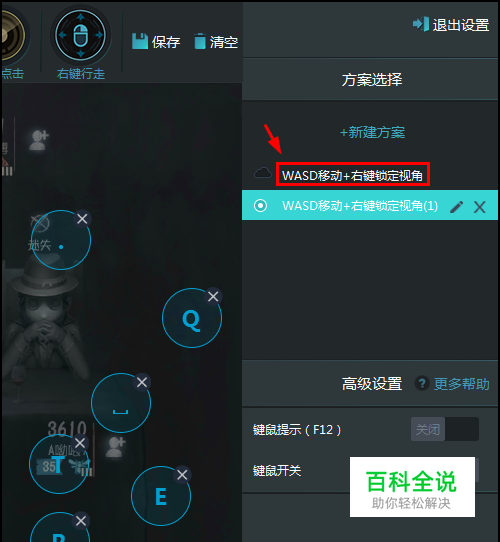The image size is (500, 542).
Task: Click the 方案选择 header
Action: click(372, 80)
